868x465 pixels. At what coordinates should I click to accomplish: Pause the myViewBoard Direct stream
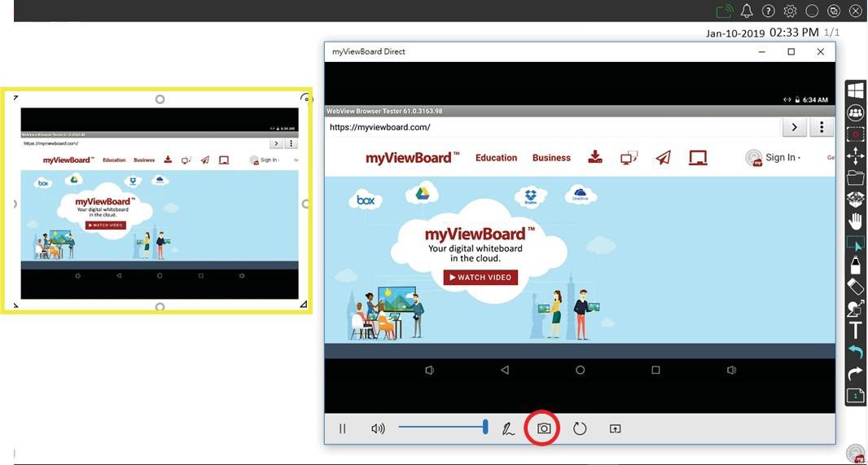[x=343, y=428]
